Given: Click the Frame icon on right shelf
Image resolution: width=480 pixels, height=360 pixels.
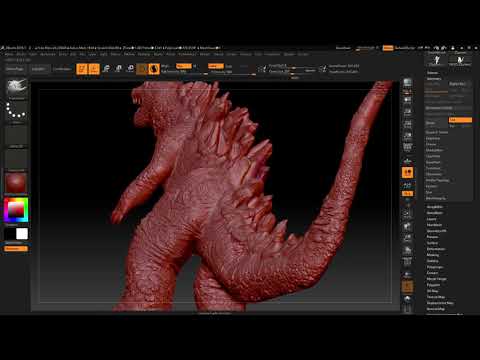Looking at the screenshot, I should click(x=407, y=214).
